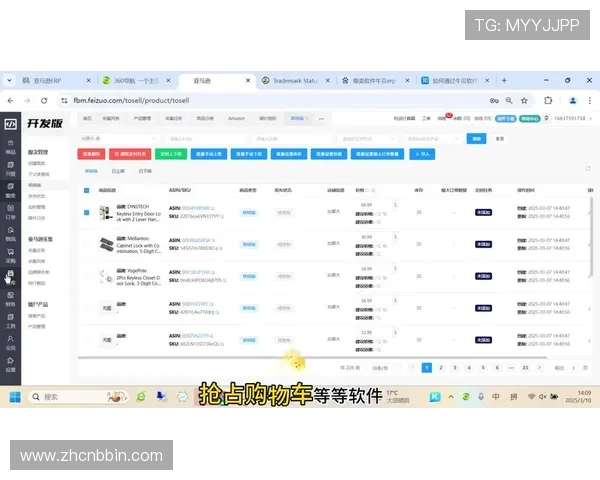Click zoom magnifier icon in address bar

(509, 100)
